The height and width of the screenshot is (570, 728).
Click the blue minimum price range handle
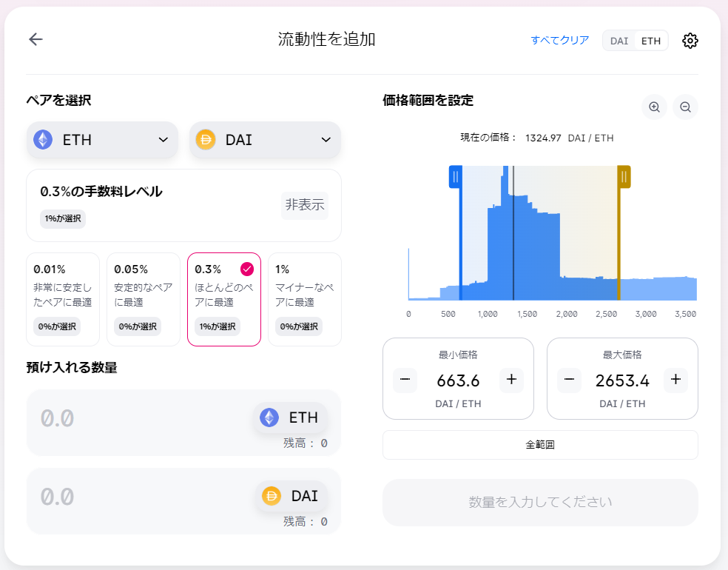456,177
